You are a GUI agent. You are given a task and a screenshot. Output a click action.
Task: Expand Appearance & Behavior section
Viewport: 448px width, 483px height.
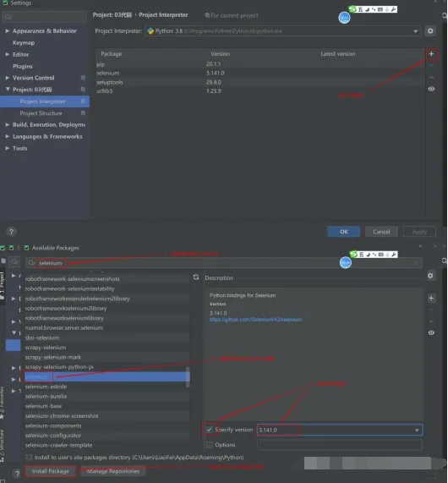pos(7,30)
